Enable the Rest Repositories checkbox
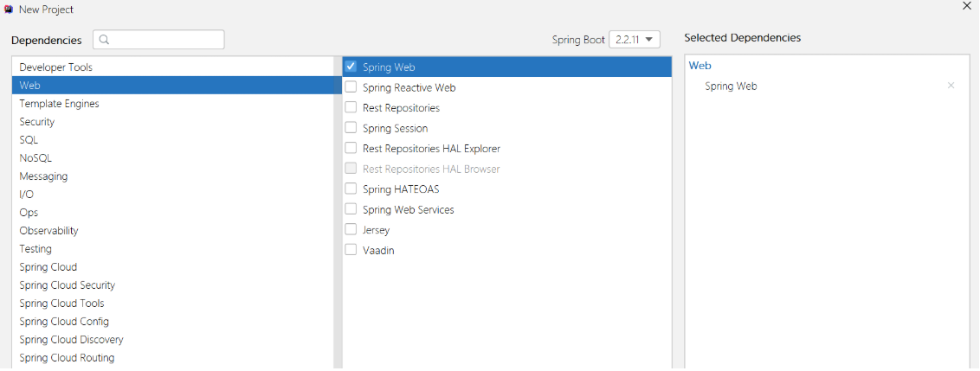The height and width of the screenshot is (371, 980). pos(351,107)
